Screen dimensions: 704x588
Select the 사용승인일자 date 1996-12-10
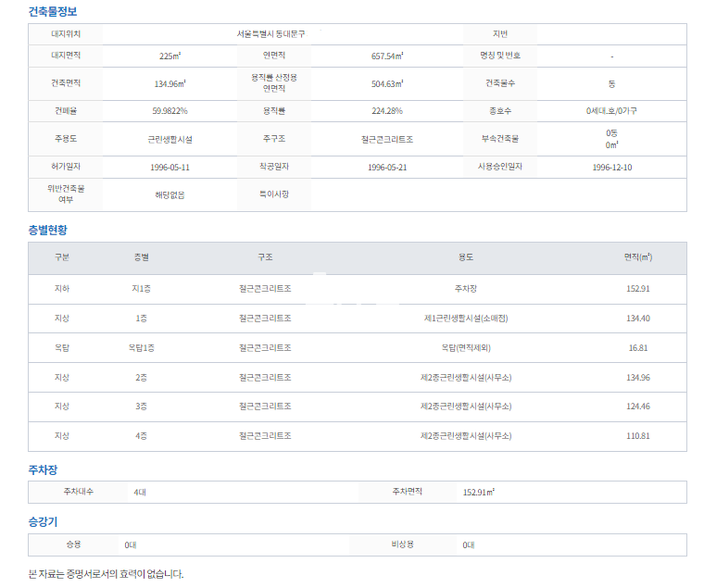pos(611,168)
